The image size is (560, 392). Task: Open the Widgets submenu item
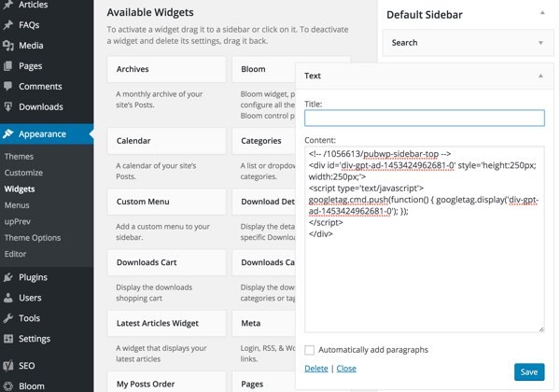20,189
